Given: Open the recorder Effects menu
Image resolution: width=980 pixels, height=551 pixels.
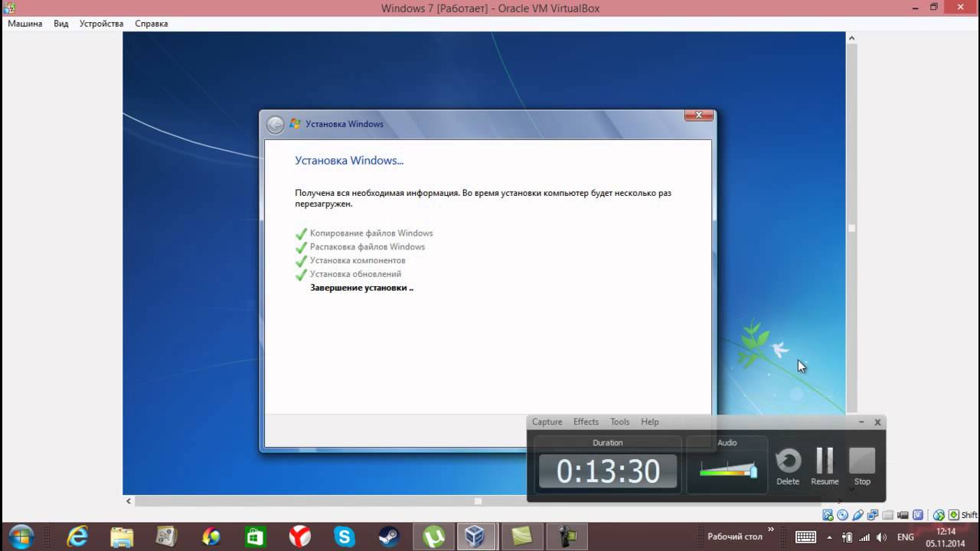Looking at the screenshot, I should [x=586, y=422].
